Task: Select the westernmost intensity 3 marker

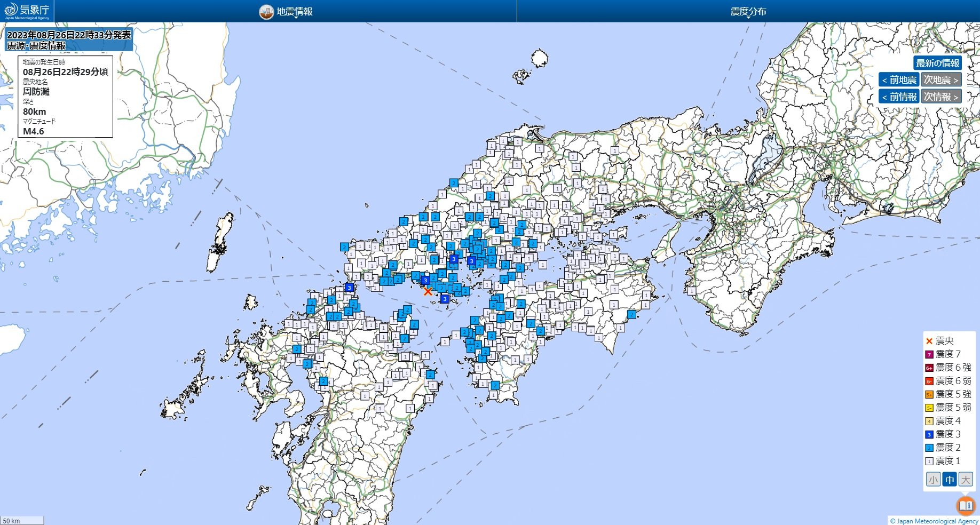Action: coord(349,288)
